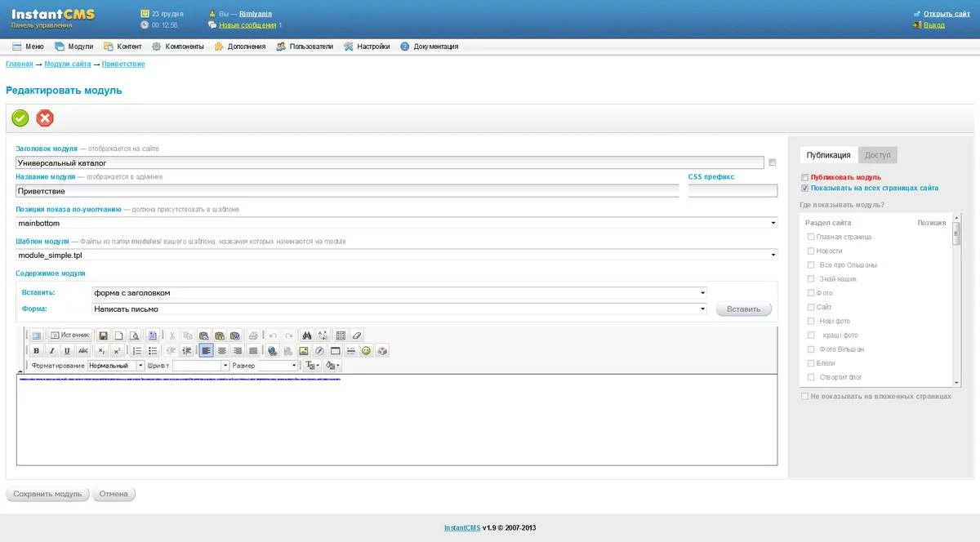The height and width of the screenshot is (542, 980).
Task: Uncheck Показывать на всех страницах сайта
Action: point(804,187)
